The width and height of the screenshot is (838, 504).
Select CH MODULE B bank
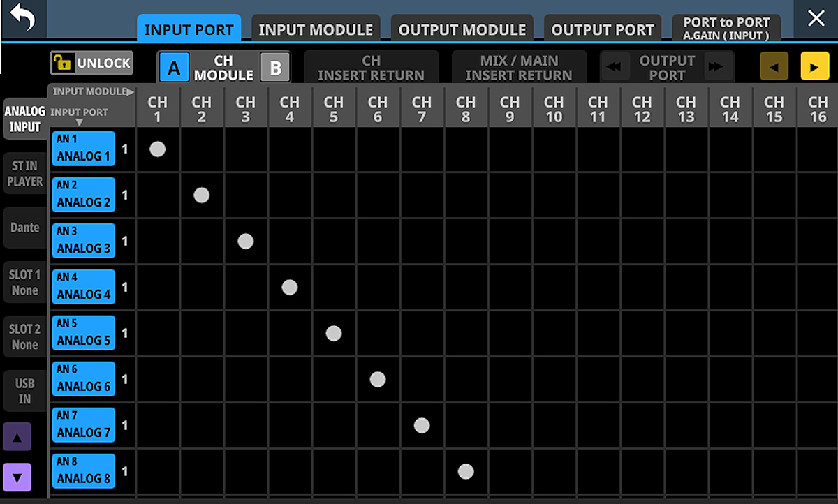pyautogui.click(x=275, y=68)
